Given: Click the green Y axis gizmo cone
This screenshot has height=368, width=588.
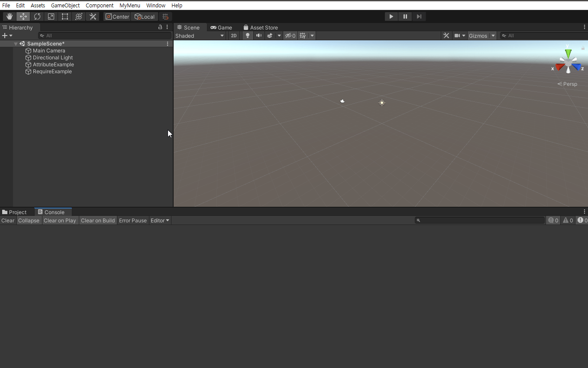Looking at the screenshot, I should pos(568,54).
